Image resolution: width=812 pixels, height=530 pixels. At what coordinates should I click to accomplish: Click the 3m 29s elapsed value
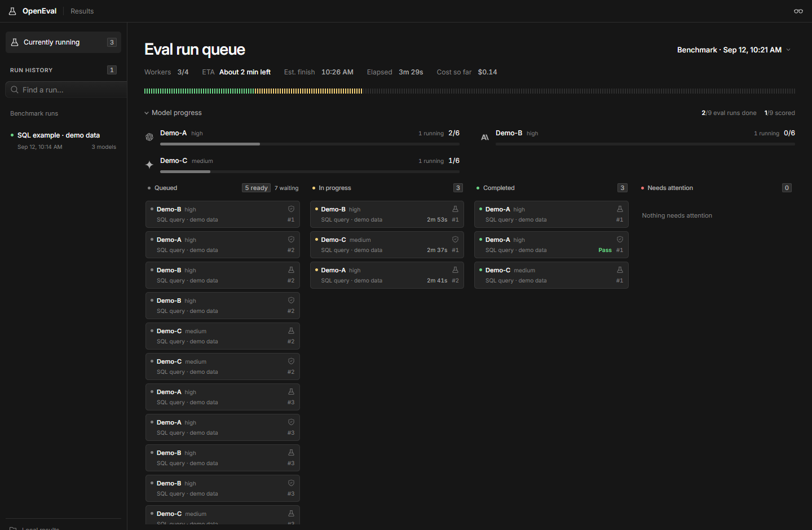pyautogui.click(x=411, y=72)
